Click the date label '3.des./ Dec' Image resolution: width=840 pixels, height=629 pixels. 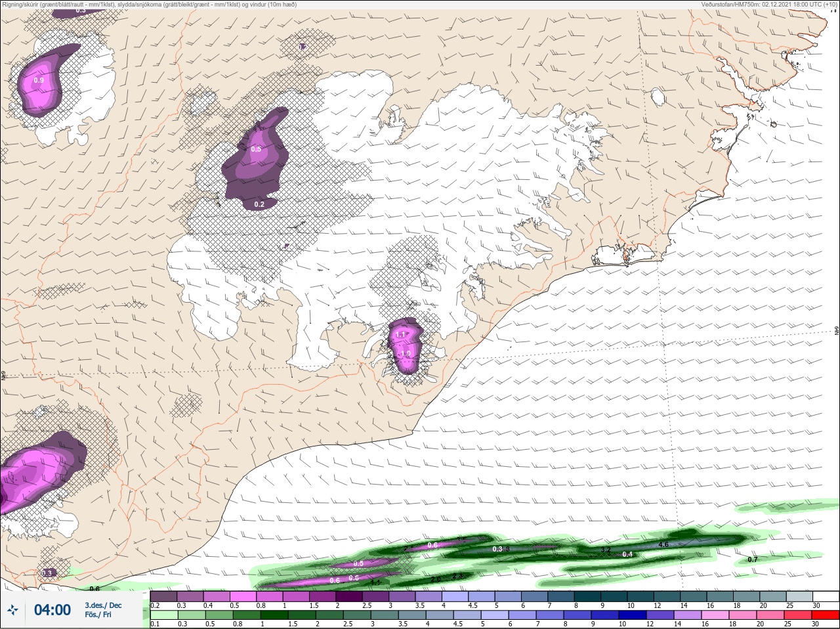tap(103, 605)
